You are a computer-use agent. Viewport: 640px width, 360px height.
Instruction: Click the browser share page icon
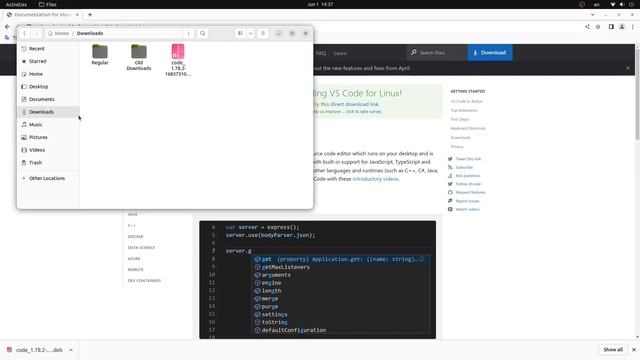[x=587, y=27]
